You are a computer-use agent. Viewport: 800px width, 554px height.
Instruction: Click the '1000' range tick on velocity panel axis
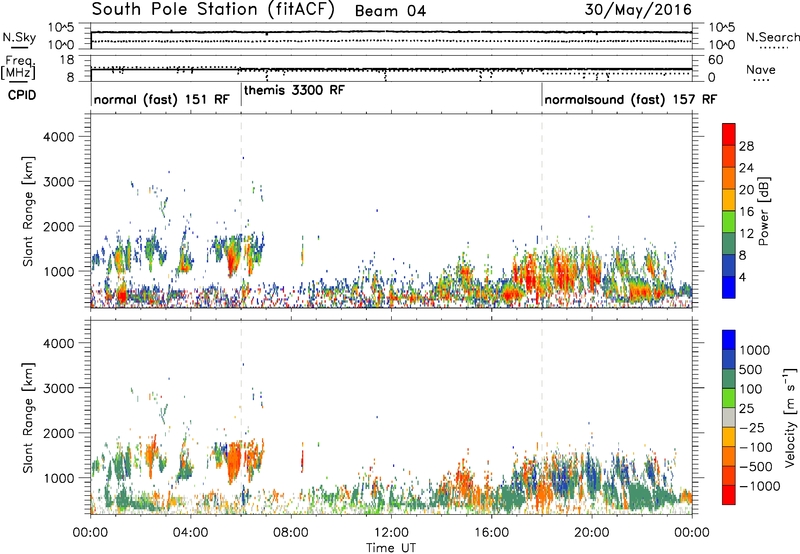(59, 478)
